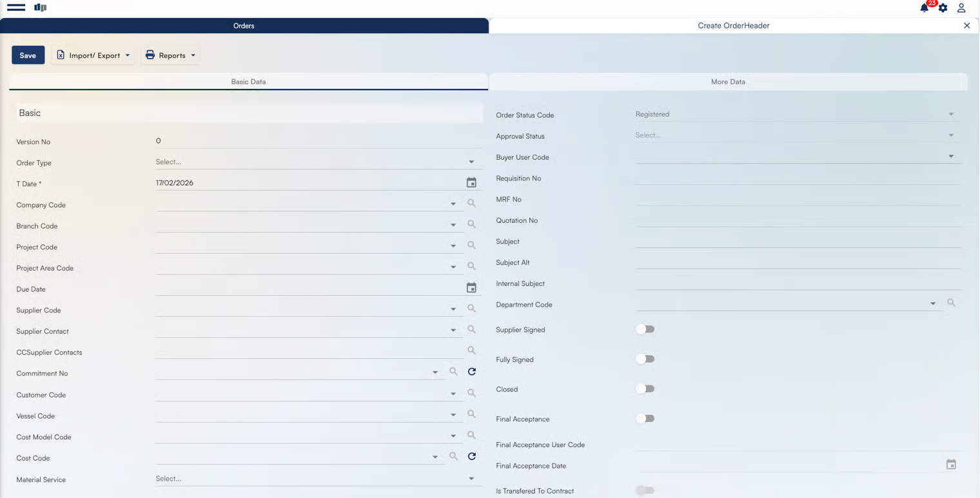Click the Cost Code refresh icon

(x=471, y=456)
